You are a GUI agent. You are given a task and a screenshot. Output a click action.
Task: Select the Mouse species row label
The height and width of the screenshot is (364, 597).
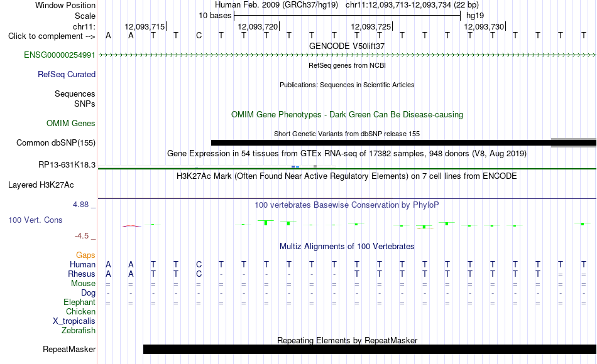click(x=83, y=284)
